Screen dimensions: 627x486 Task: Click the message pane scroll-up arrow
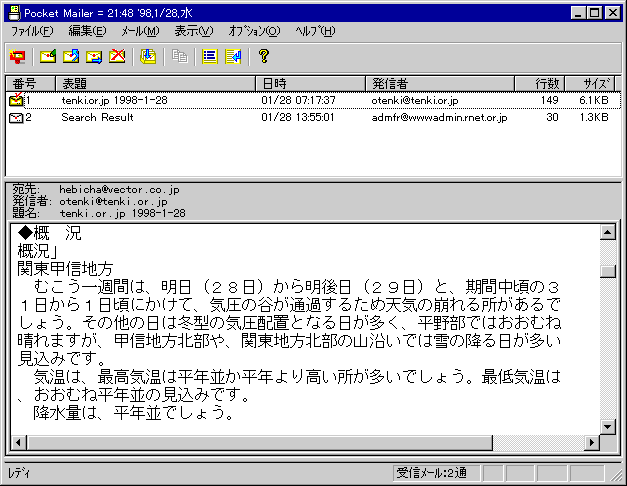(607, 232)
